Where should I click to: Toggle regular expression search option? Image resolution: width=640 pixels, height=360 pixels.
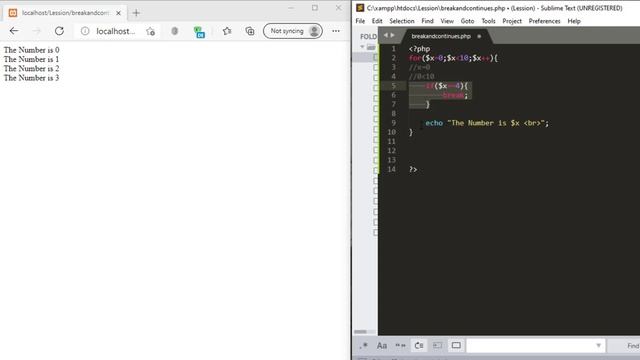(363, 346)
